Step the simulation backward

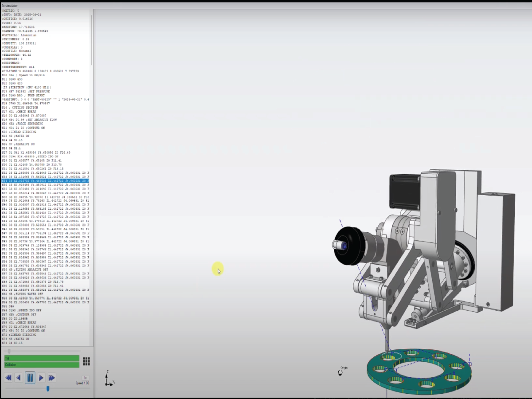[18, 378]
